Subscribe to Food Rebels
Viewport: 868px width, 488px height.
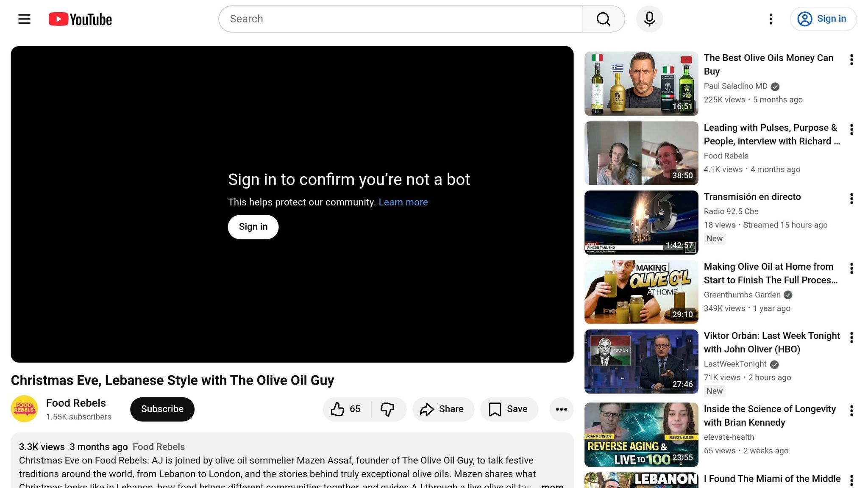coord(162,409)
